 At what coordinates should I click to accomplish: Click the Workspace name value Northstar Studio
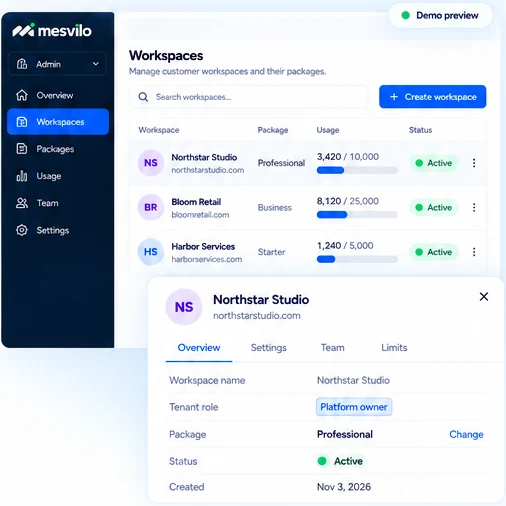[x=353, y=380]
